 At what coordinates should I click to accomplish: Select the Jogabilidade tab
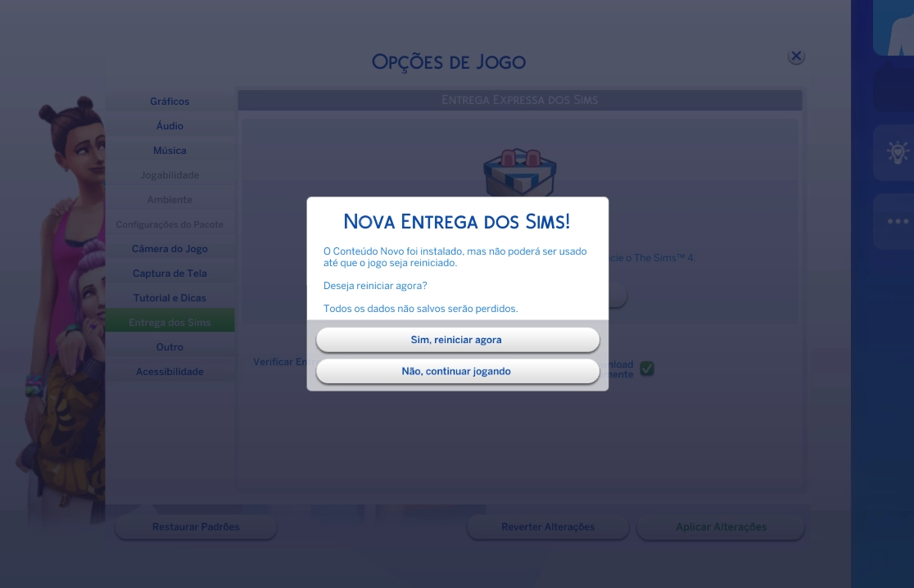[170, 174]
